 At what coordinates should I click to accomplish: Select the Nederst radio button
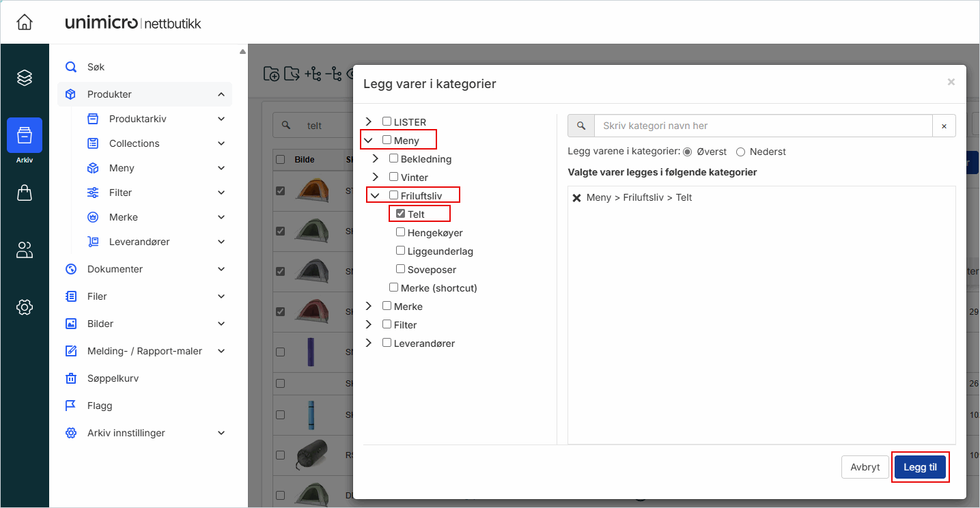tap(741, 152)
